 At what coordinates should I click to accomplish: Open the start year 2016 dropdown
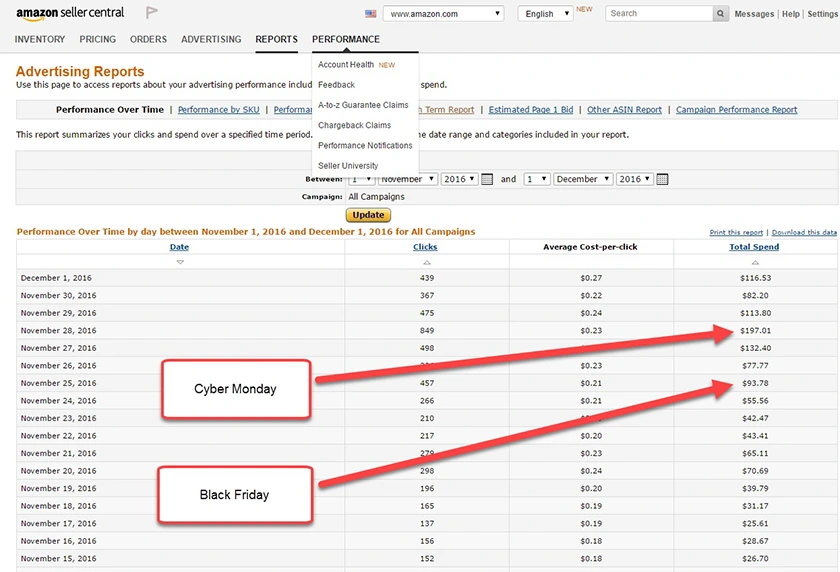[x=460, y=179]
